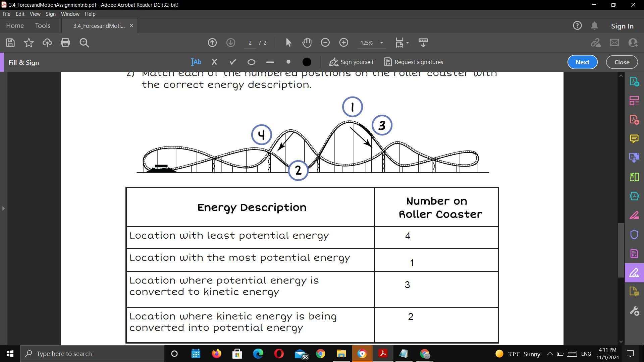The image size is (644, 362).
Task: Click Request signatures
Action: click(x=414, y=62)
